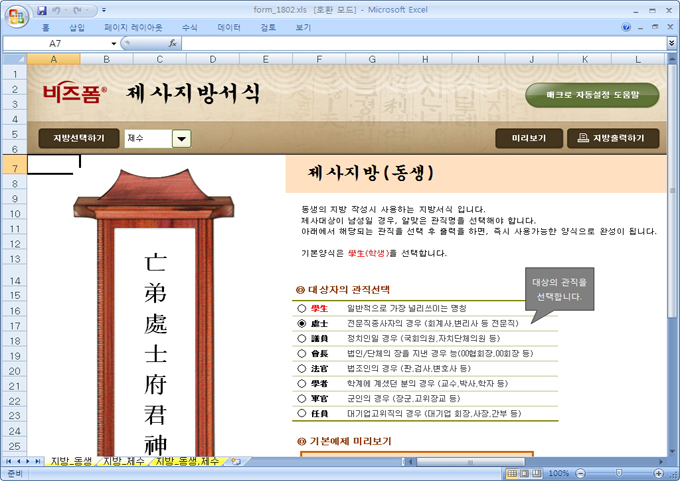Viewport: 680px width, 481px height.
Task: Select the 處士 radio button
Action: [302, 323]
